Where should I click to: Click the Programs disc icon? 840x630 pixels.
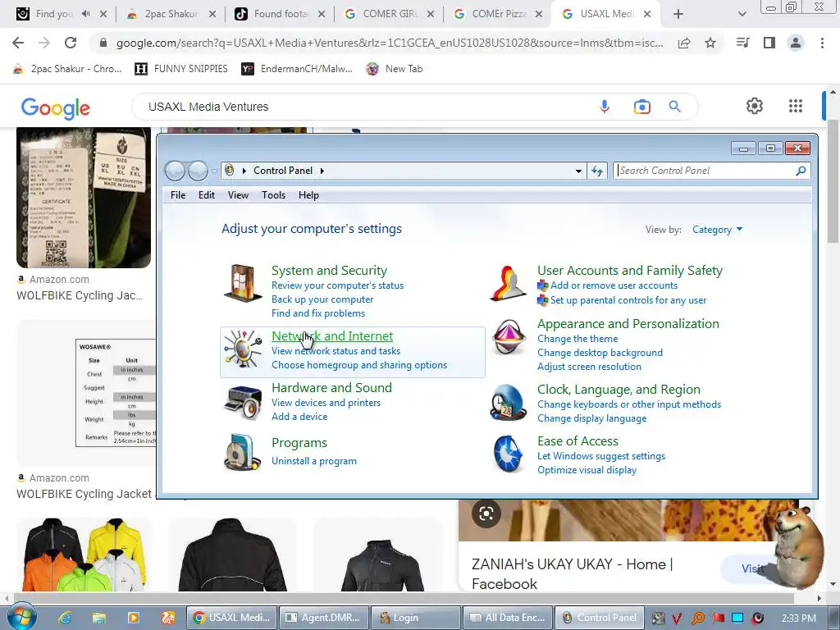(x=242, y=452)
